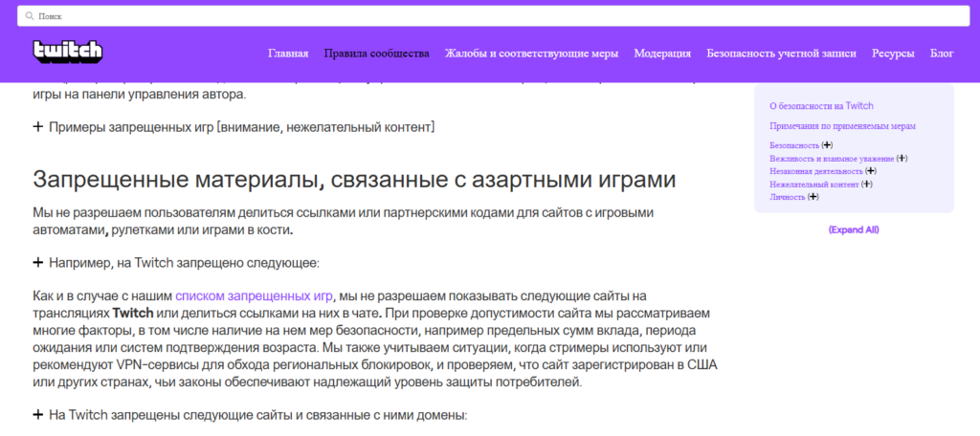
Task: Expand list of banned sites and domains
Action: 250,415
